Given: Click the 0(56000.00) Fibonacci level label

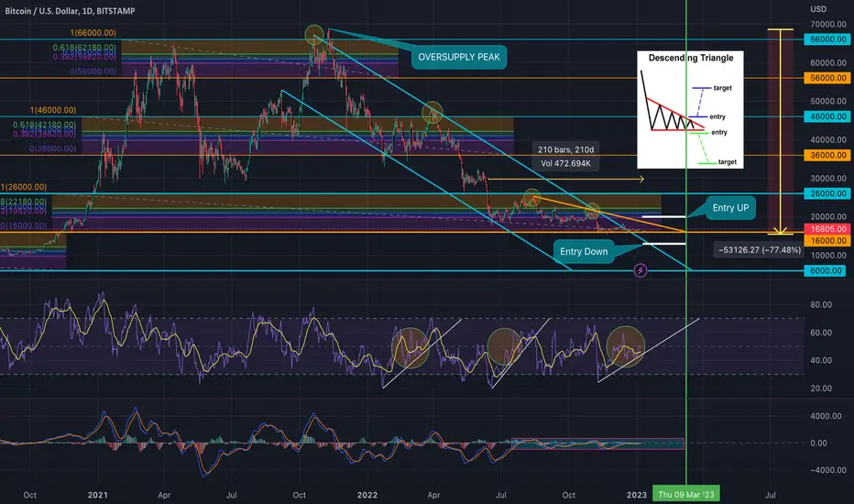Looking at the screenshot, I should click(x=93, y=71).
